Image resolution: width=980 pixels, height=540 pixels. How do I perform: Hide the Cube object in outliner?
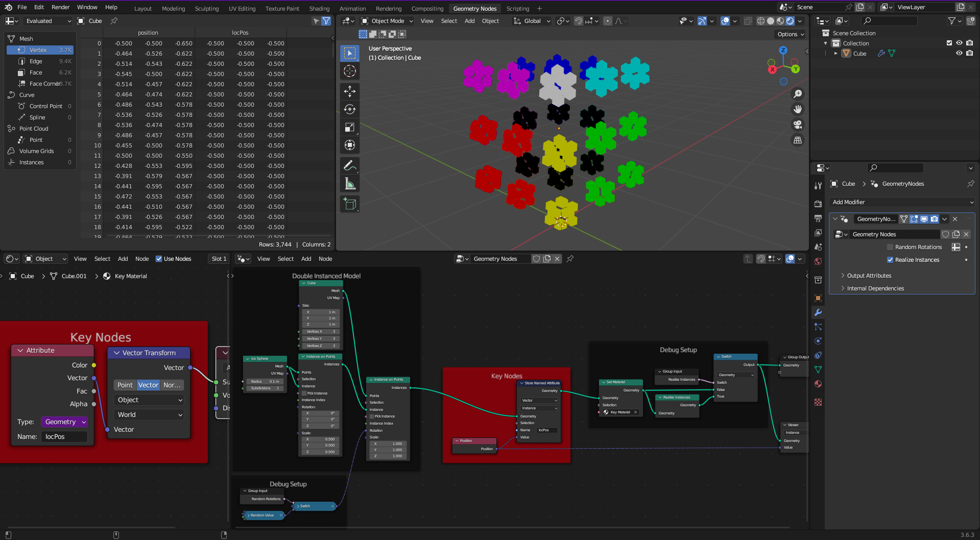[959, 53]
